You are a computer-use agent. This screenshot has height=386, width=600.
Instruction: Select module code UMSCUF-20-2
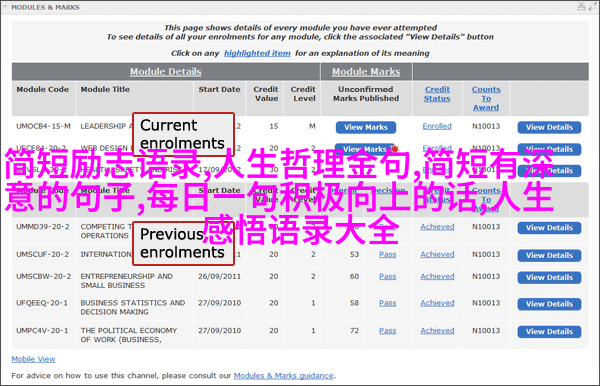42,254
